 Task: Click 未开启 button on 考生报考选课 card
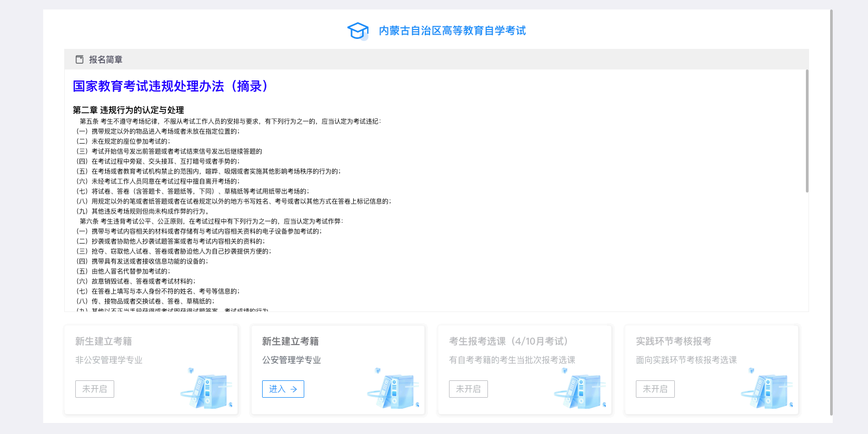pos(468,389)
